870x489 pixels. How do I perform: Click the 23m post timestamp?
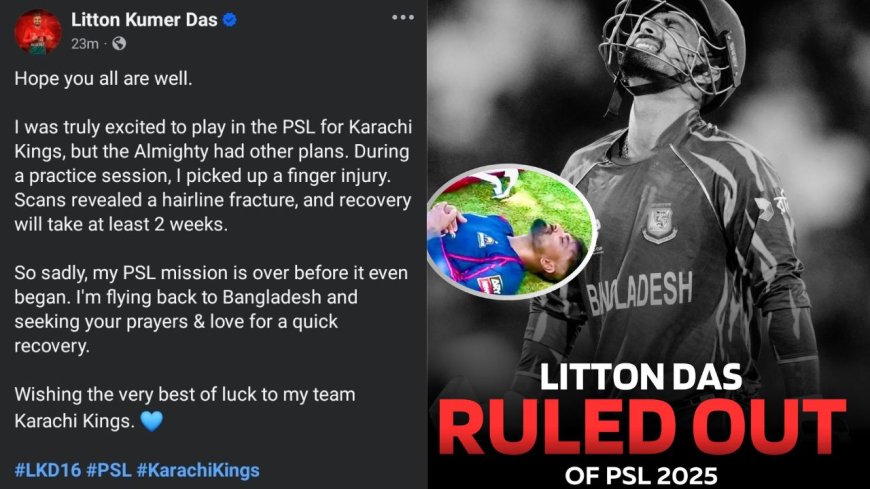click(84, 44)
